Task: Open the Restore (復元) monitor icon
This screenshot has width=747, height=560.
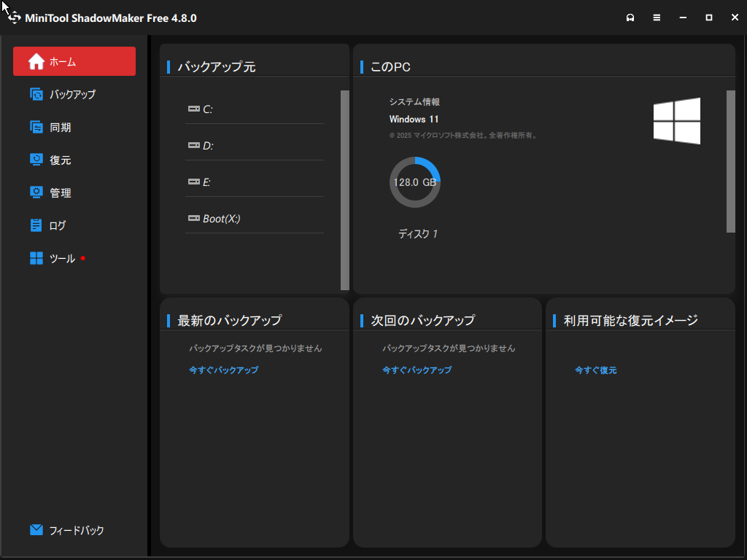Action: tap(36, 160)
